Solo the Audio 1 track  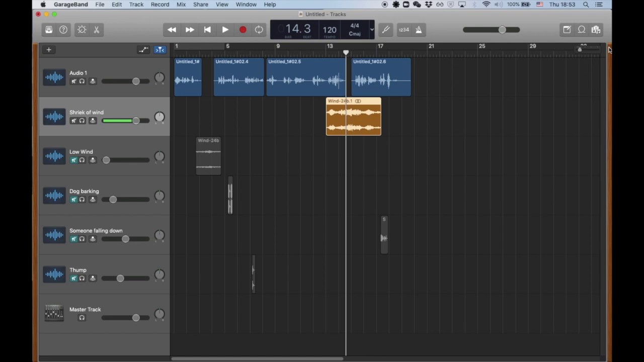(x=82, y=81)
